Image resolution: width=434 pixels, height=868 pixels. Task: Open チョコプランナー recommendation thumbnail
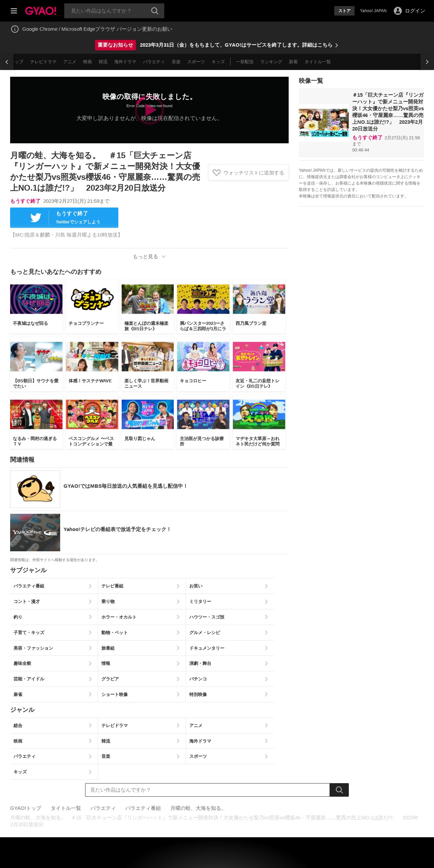(x=92, y=299)
